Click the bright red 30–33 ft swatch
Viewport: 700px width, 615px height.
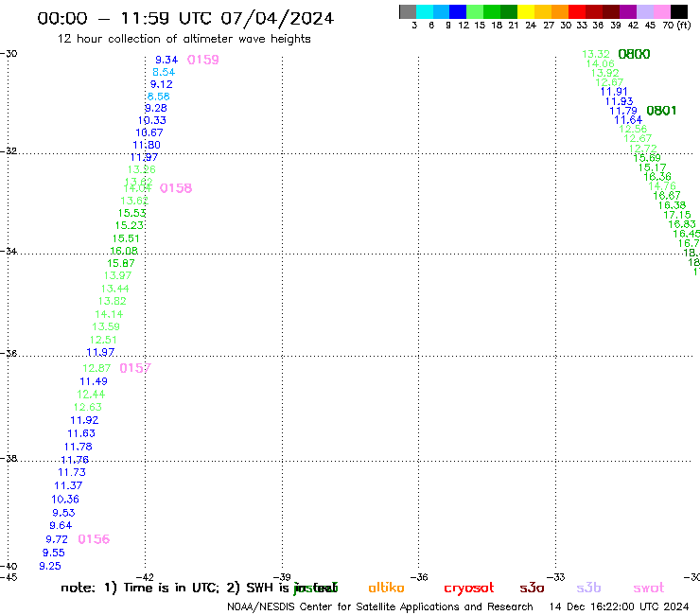pos(577,11)
